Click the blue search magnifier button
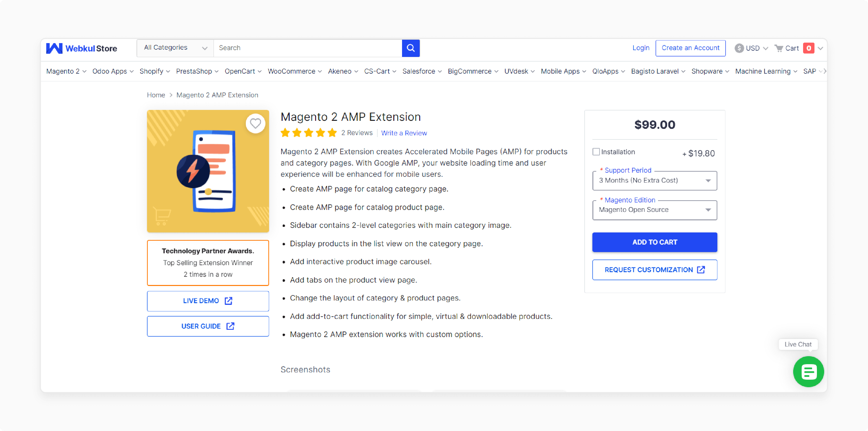 [411, 48]
